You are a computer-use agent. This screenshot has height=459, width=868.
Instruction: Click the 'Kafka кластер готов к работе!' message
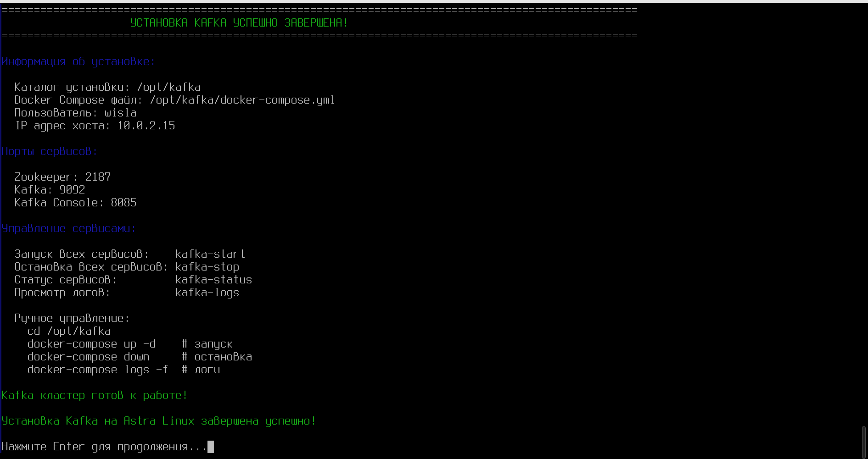pyautogui.click(x=95, y=395)
